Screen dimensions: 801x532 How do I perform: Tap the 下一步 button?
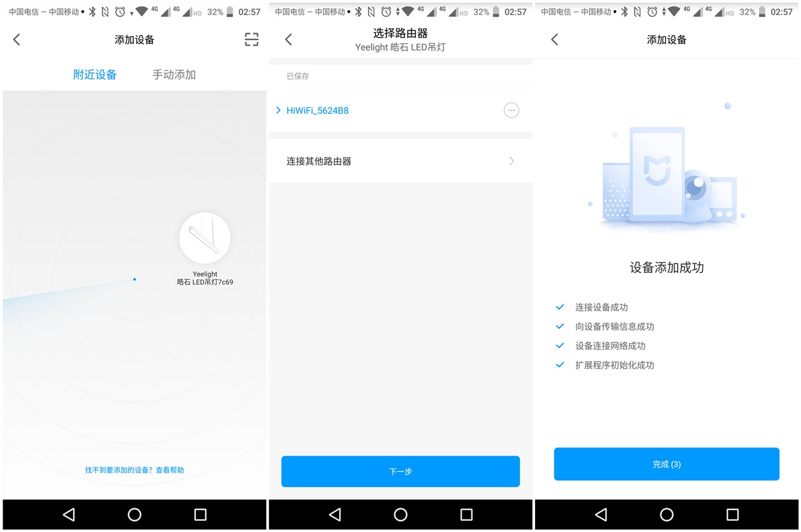400,471
